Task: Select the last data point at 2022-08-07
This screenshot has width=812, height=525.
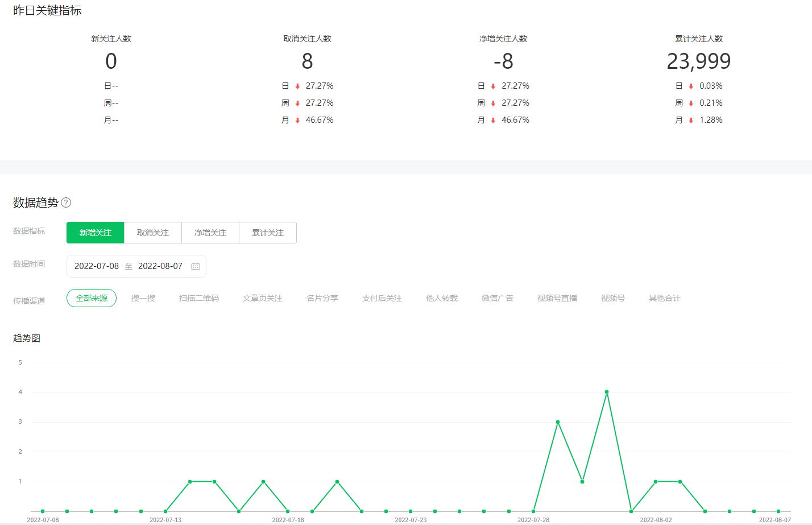Action: [x=778, y=511]
